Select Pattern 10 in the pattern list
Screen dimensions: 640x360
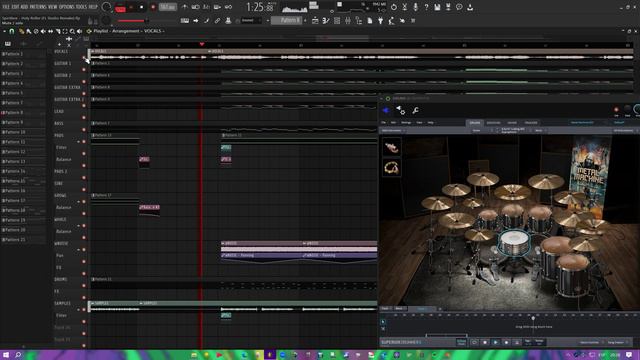pos(23,132)
